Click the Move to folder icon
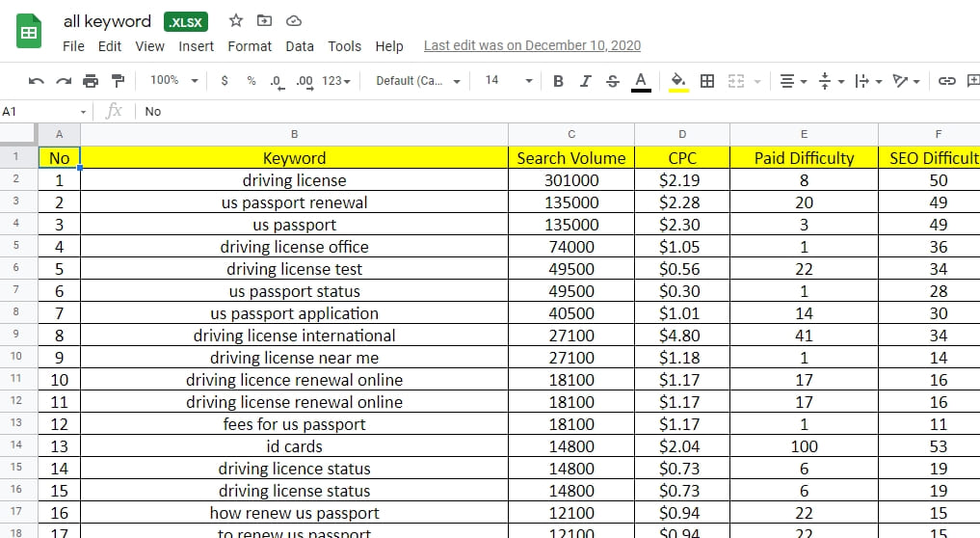Image resolution: width=980 pixels, height=538 pixels. (265, 20)
